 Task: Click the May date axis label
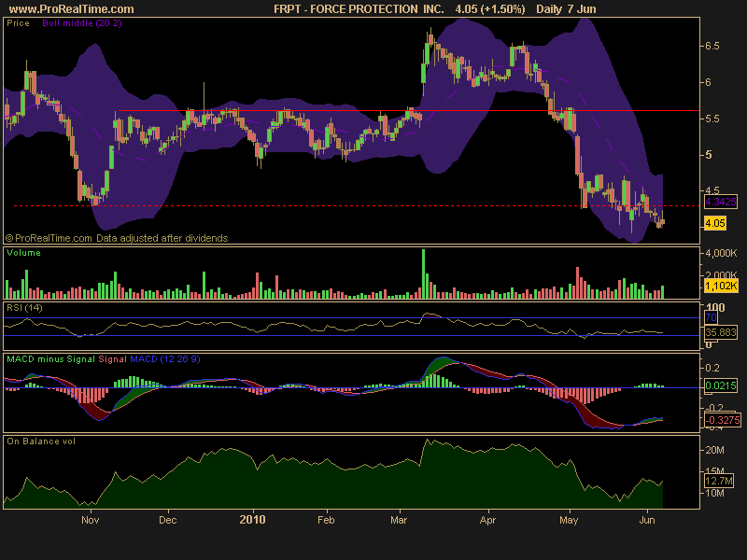(x=569, y=520)
